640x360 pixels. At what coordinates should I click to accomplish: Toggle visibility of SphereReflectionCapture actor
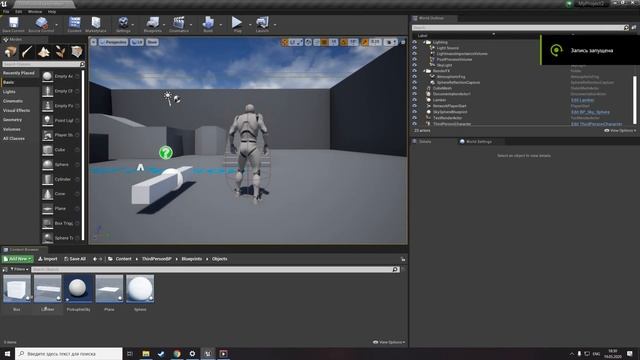click(x=415, y=82)
